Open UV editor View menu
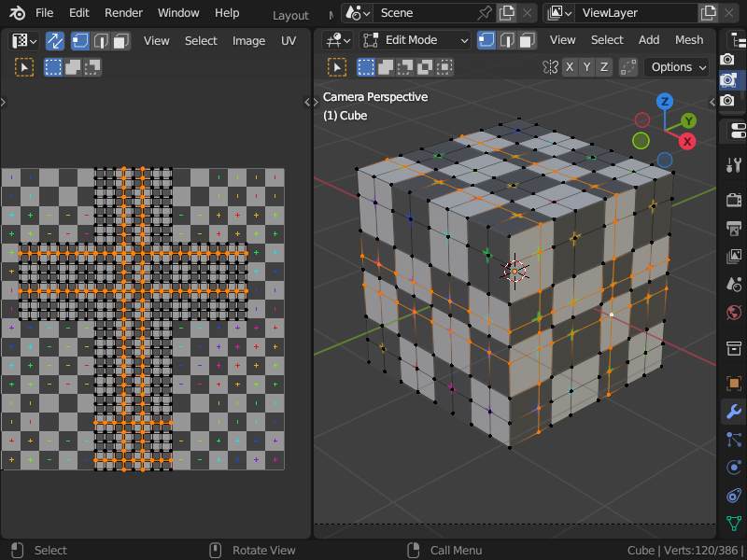 (156, 41)
